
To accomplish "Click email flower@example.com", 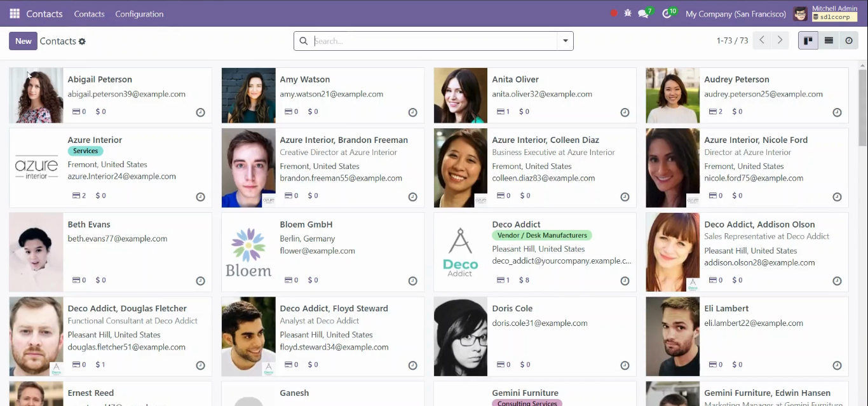I will [x=318, y=251].
